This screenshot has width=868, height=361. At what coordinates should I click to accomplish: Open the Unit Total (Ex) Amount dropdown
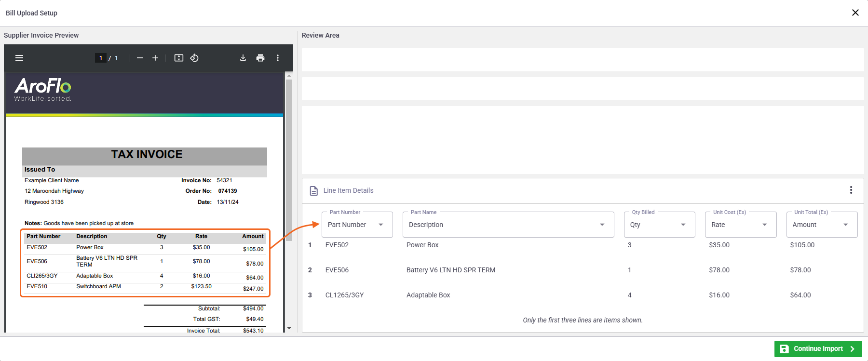822,225
